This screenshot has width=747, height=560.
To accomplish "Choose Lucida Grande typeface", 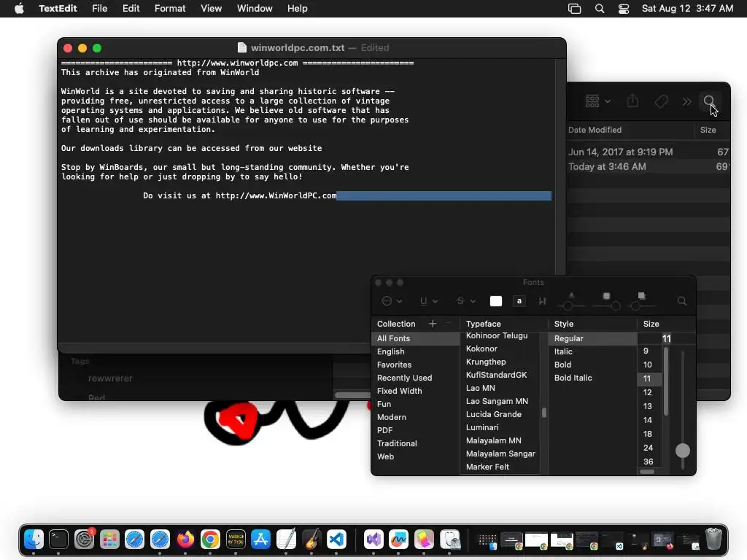I will (x=500, y=414).
